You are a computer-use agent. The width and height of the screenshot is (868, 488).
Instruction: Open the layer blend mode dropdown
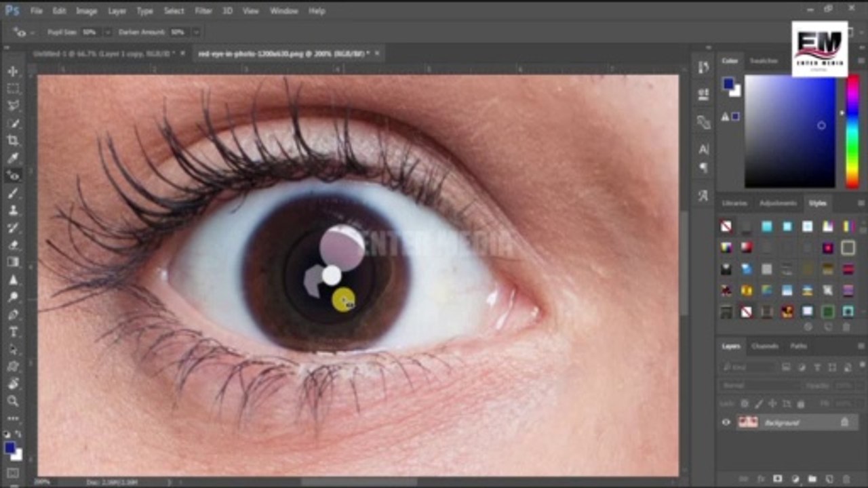point(759,385)
